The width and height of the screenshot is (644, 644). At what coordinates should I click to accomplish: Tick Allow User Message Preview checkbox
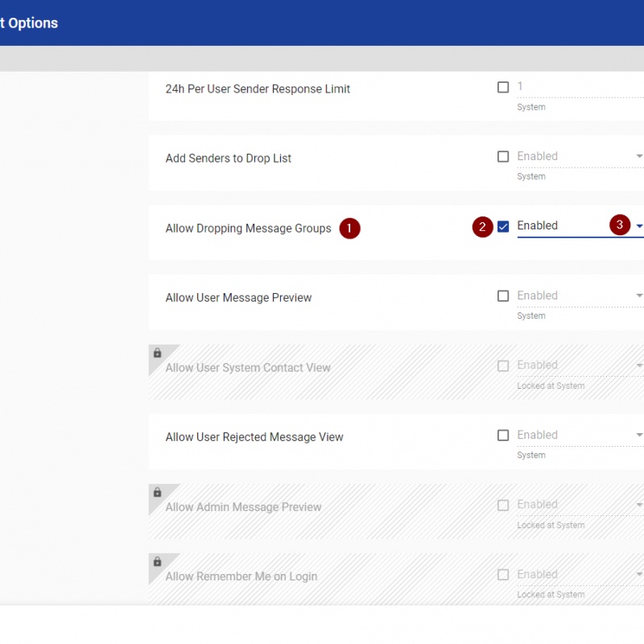coord(503,295)
